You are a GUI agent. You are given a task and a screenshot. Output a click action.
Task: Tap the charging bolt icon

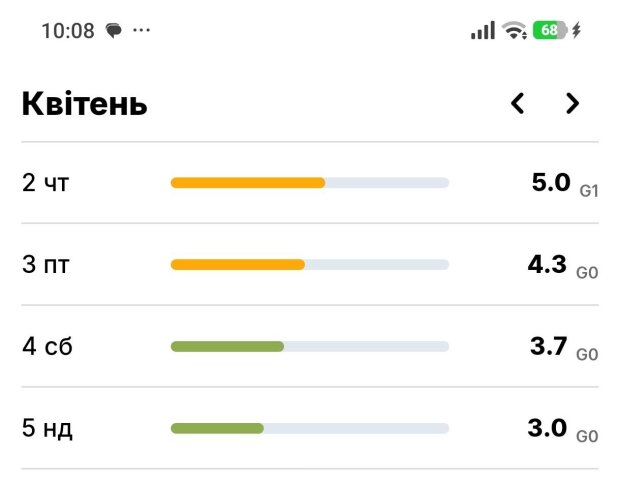pos(577,30)
